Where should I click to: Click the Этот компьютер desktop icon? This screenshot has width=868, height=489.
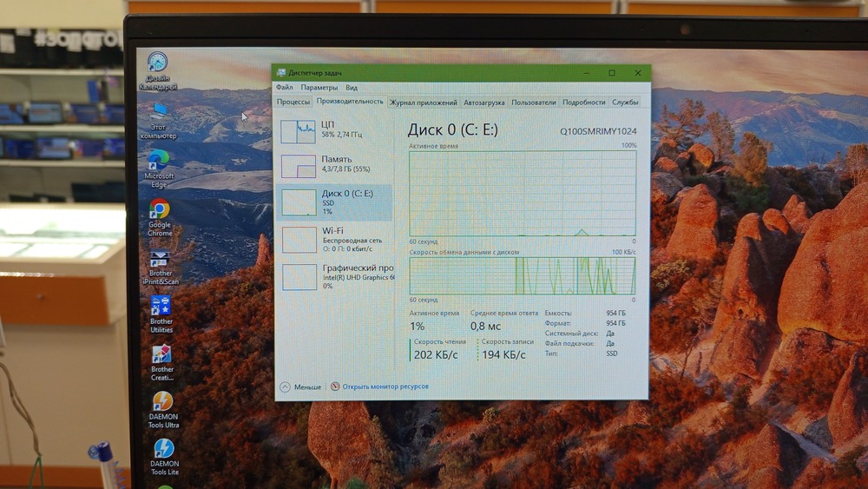pos(159,112)
